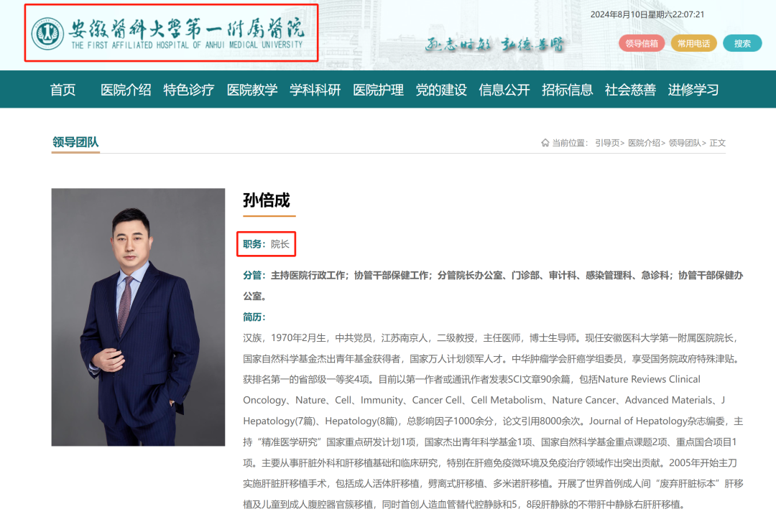Open the 社会慈善 menu
Screen dimensions: 776x532
[x=630, y=90]
